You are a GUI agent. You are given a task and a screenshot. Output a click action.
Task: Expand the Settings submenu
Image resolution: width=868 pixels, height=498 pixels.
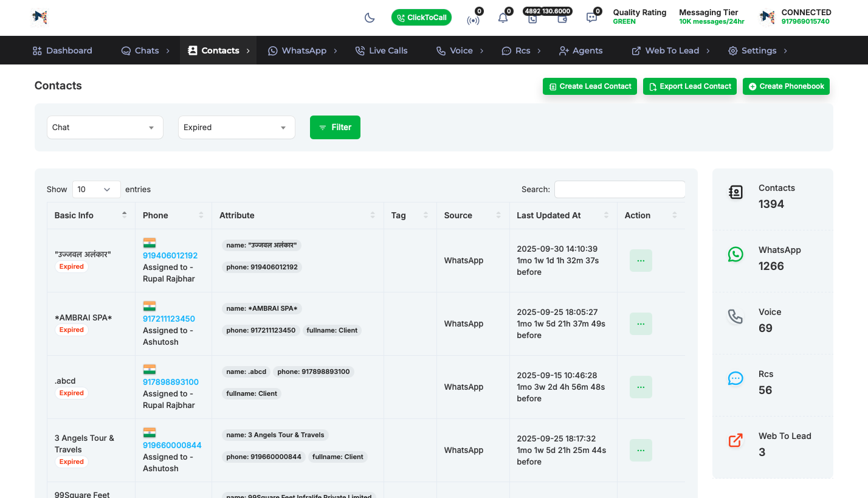click(757, 50)
